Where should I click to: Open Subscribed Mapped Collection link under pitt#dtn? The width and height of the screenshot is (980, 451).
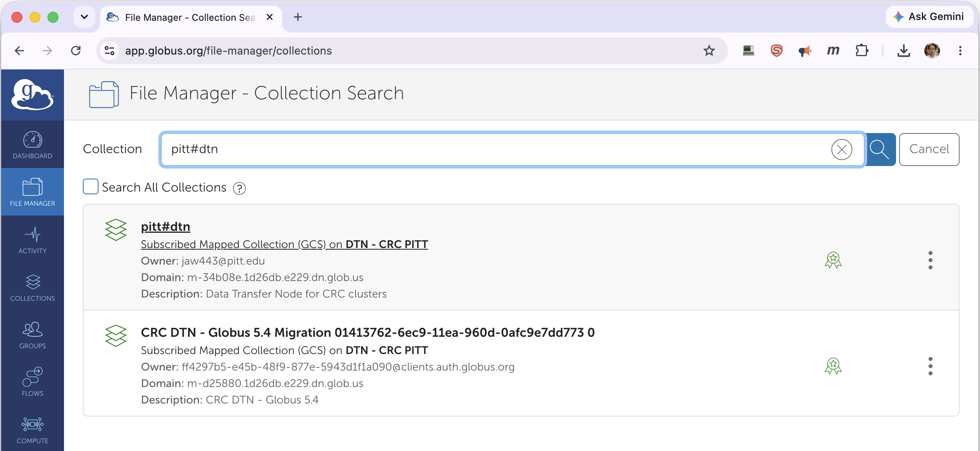tap(285, 244)
